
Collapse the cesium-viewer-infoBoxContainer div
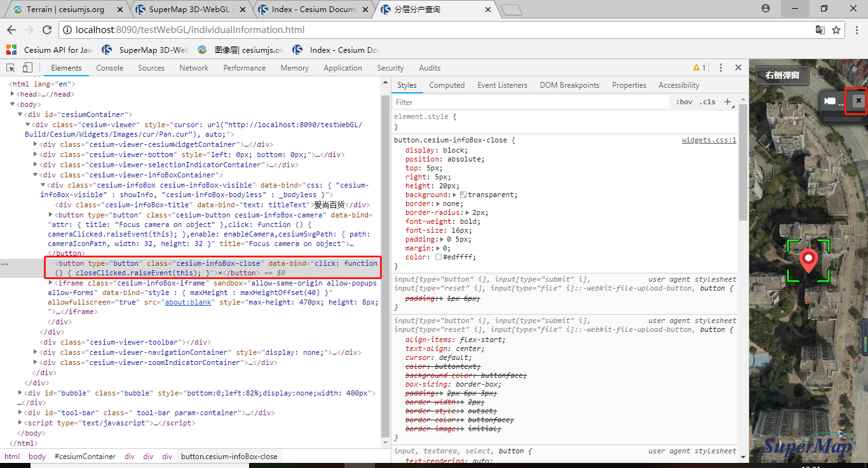[36, 175]
